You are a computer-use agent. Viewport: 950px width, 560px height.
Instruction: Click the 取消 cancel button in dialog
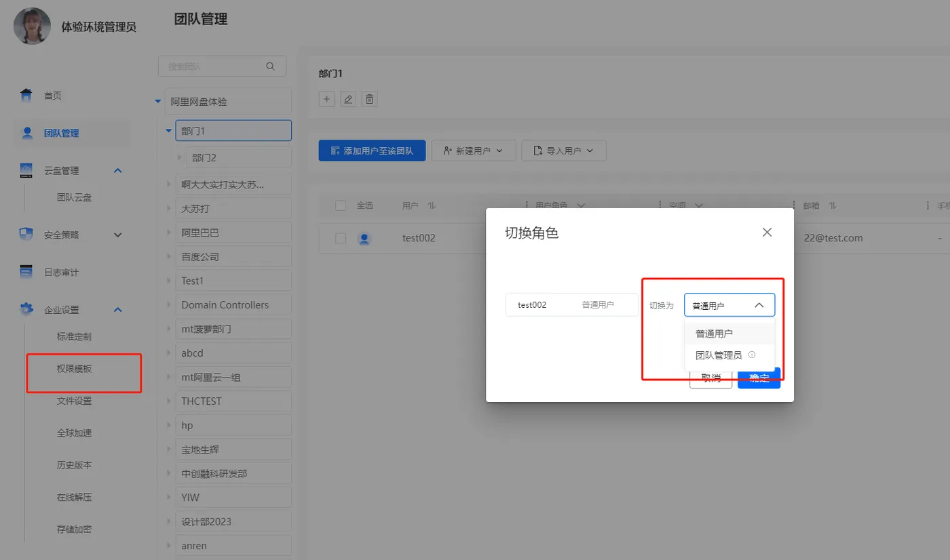pyautogui.click(x=710, y=378)
